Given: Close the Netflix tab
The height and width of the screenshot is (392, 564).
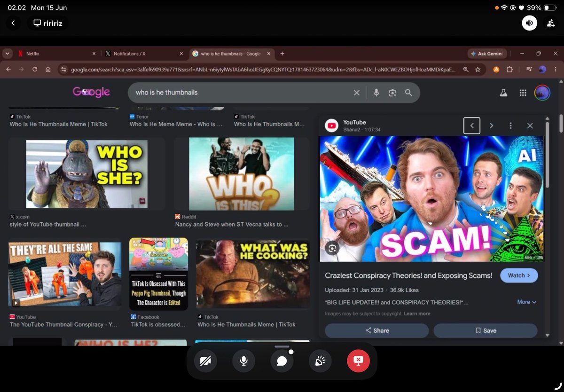Looking at the screenshot, I should [x=94, y=54].
